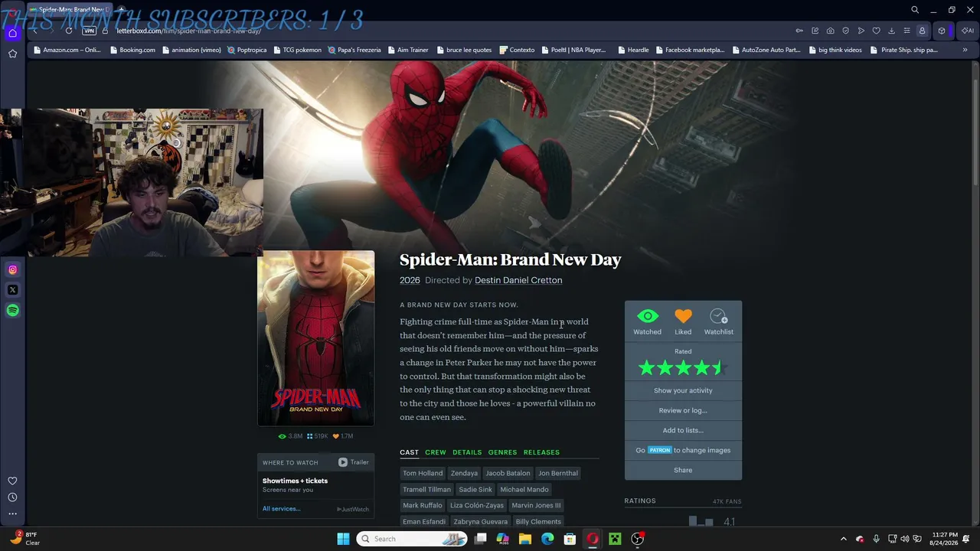The image size is (980, 551).
Task: Toggle the VPN badge in address bar
Action: [x=89, y=31]
